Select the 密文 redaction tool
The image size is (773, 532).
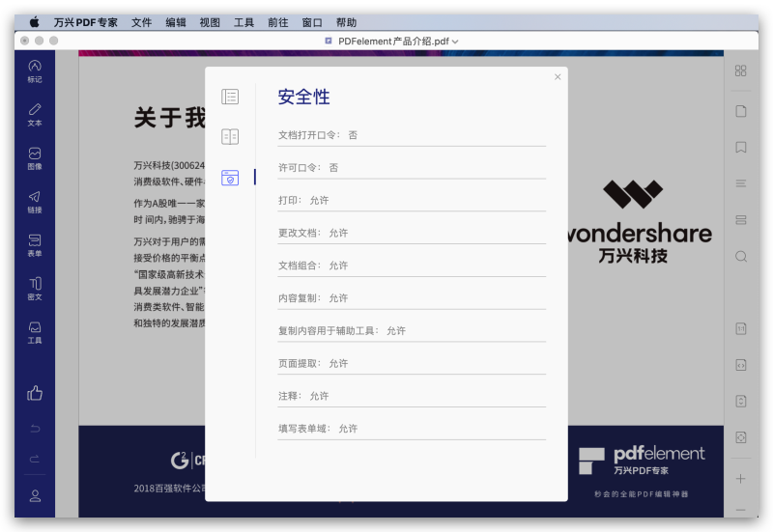point(35,289)
